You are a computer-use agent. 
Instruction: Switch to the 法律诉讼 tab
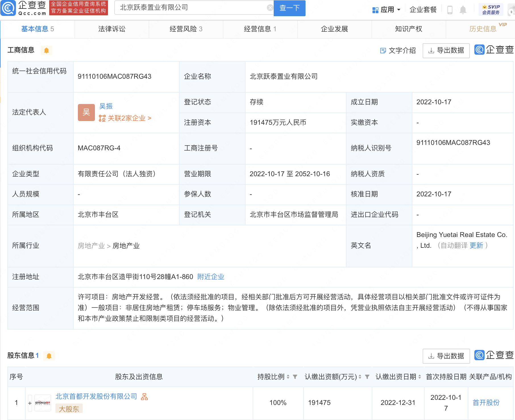[x=112, y=29]
